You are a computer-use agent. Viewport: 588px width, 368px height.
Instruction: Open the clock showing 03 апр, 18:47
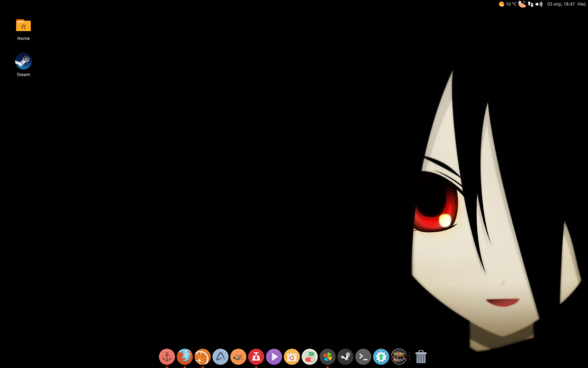[560, 4]
